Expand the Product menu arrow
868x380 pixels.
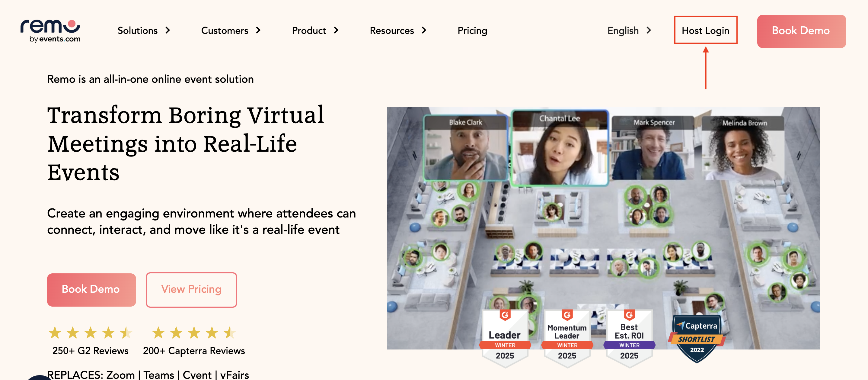336,30
